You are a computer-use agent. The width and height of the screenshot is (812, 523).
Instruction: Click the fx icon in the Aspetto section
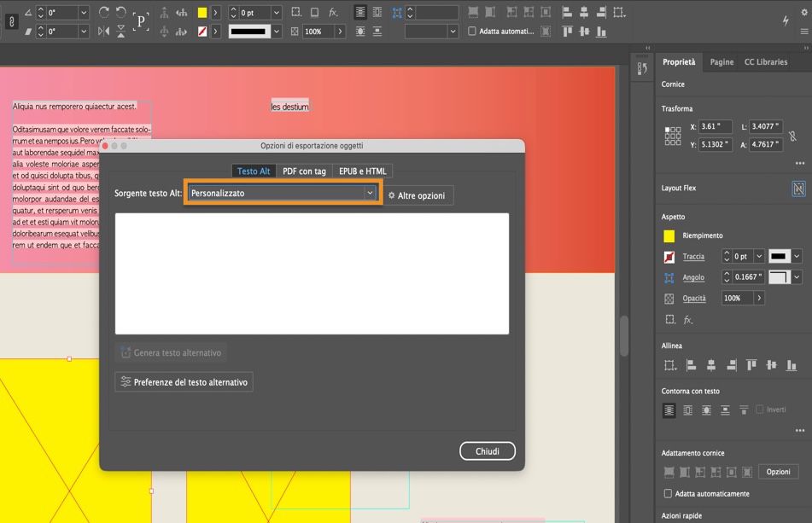point(687,320)
